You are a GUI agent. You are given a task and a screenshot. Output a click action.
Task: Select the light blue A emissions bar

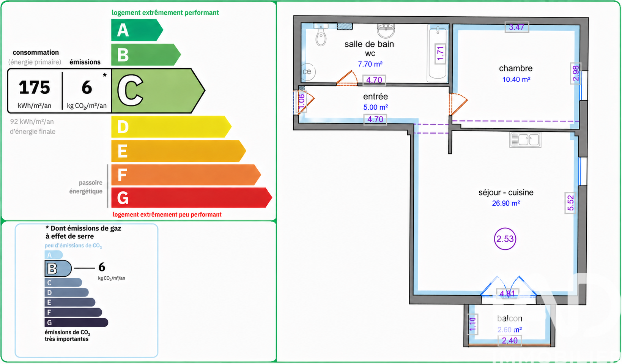coord(54,255)
